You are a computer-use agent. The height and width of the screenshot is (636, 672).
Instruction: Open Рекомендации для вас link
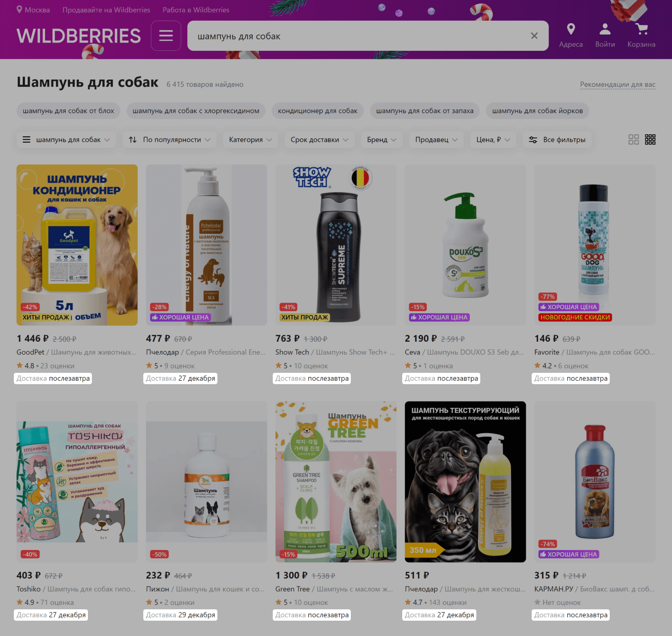coord(618,84)
